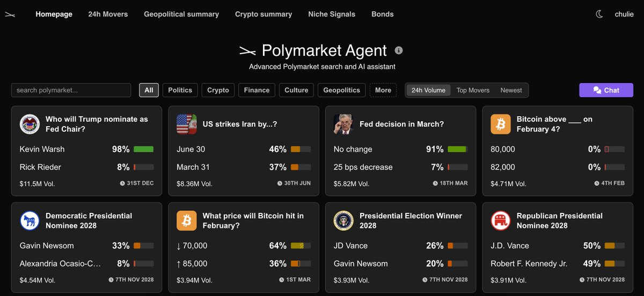644x296 pixels.
Task: Click 'No change' 91% probability bar
Action: (x=457, y=149)
